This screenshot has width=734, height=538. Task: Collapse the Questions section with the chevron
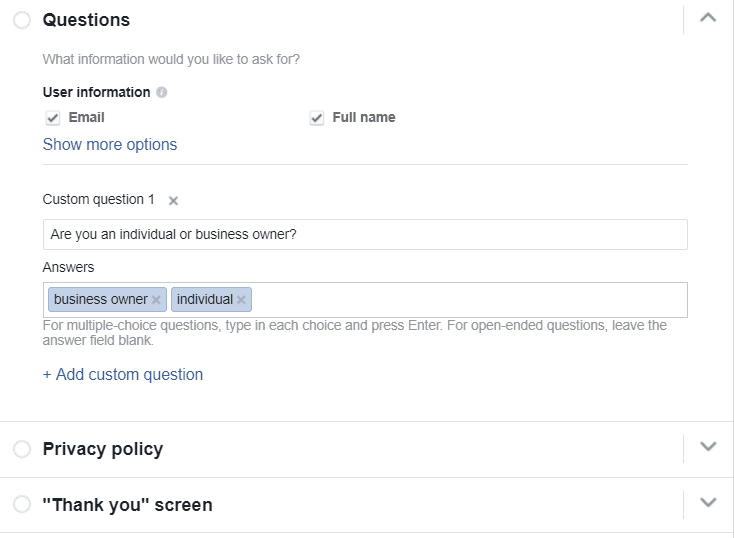pyautogui.click(x=708, y=18)
